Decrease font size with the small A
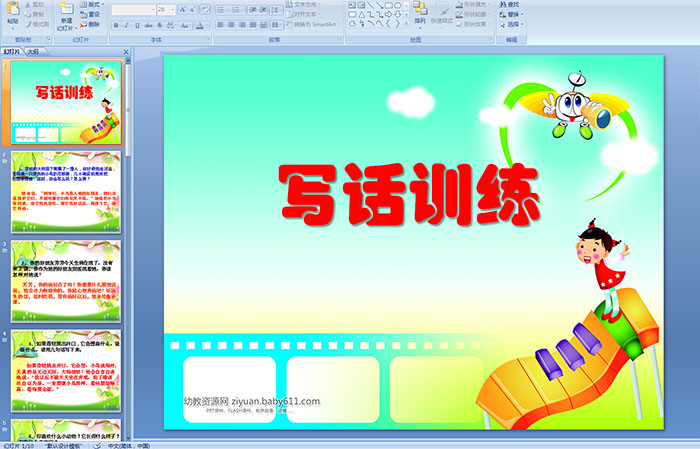This screenshot has height=449, width=700. click(192, 9)
